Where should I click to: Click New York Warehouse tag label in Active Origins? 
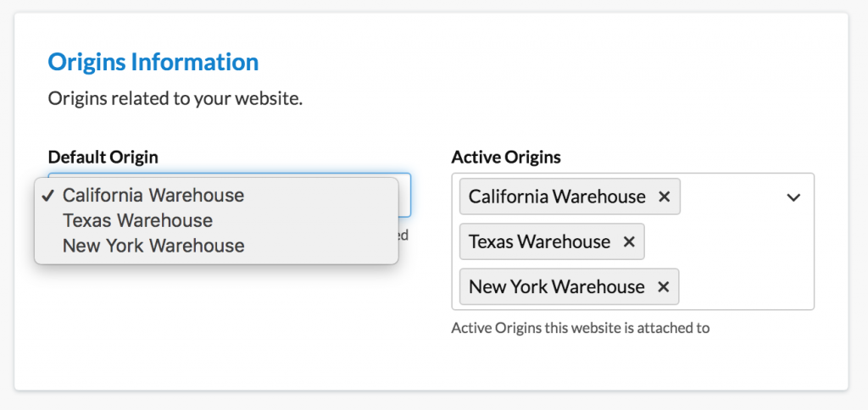point(556,286)
